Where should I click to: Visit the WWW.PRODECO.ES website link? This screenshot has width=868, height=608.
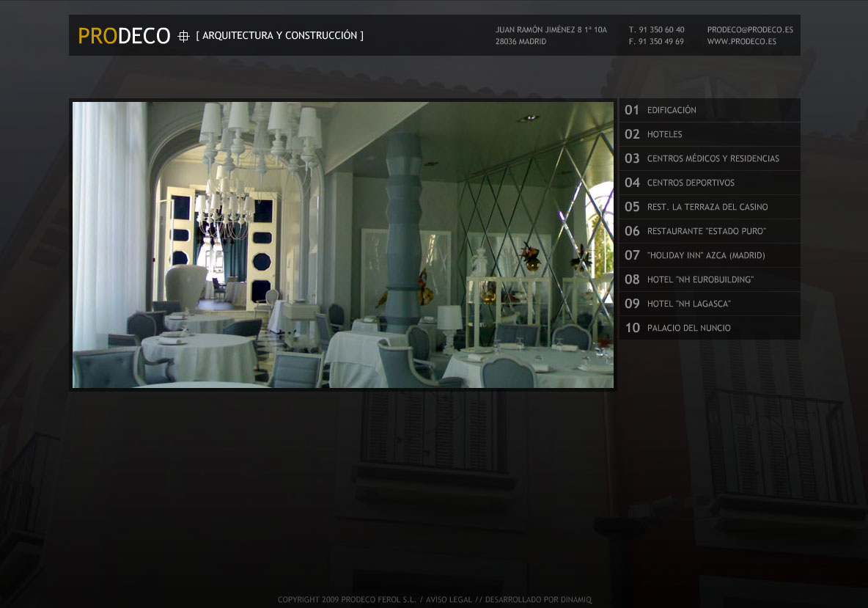[742, 42]
